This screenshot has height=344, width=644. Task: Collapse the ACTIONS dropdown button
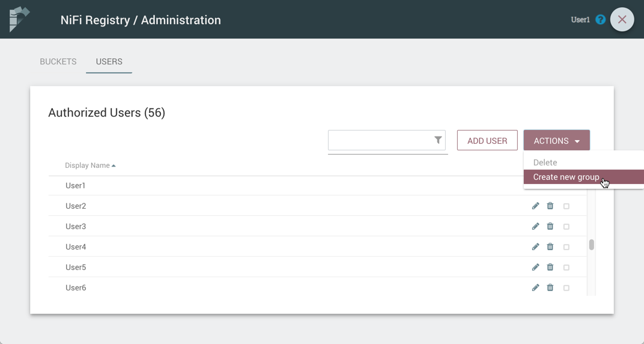pyautogui.click(x=556, y=141)
